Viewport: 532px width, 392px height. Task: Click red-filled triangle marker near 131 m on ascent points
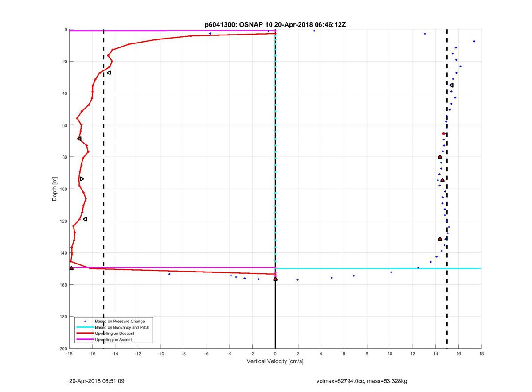[440, 239]
